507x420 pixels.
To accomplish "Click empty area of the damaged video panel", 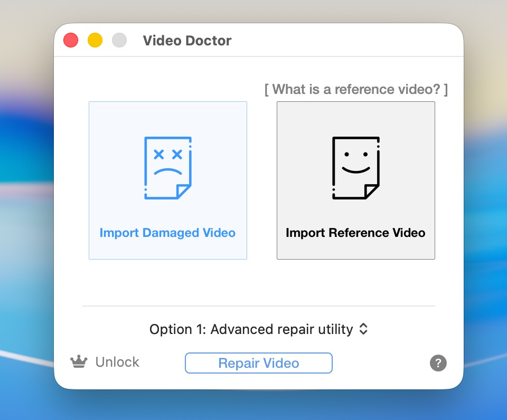I will pyautogui.click(x=116, y=121).
